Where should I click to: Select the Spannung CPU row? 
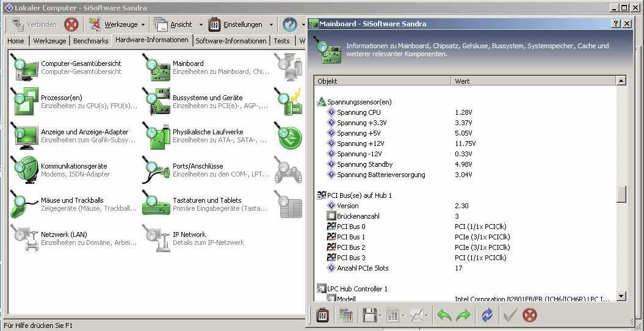[465, 112]
